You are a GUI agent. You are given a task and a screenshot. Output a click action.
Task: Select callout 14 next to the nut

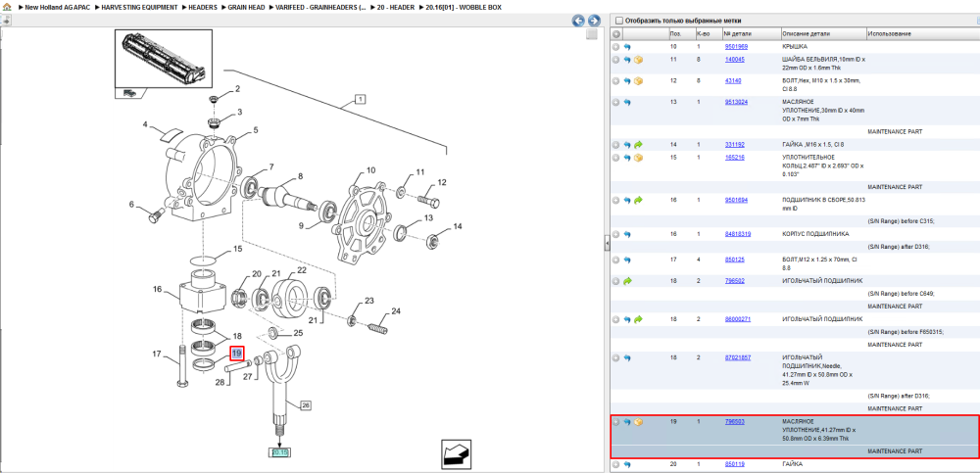(x=458, y=226)
